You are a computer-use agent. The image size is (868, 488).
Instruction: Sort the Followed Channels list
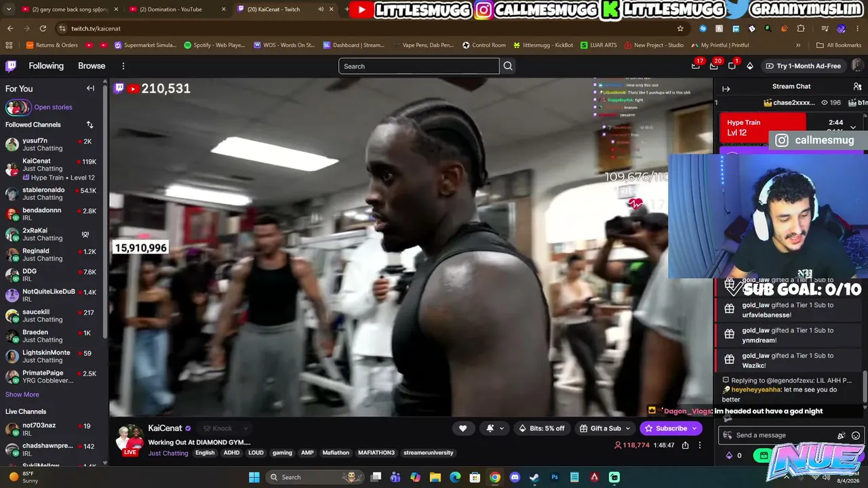point(90,125)
